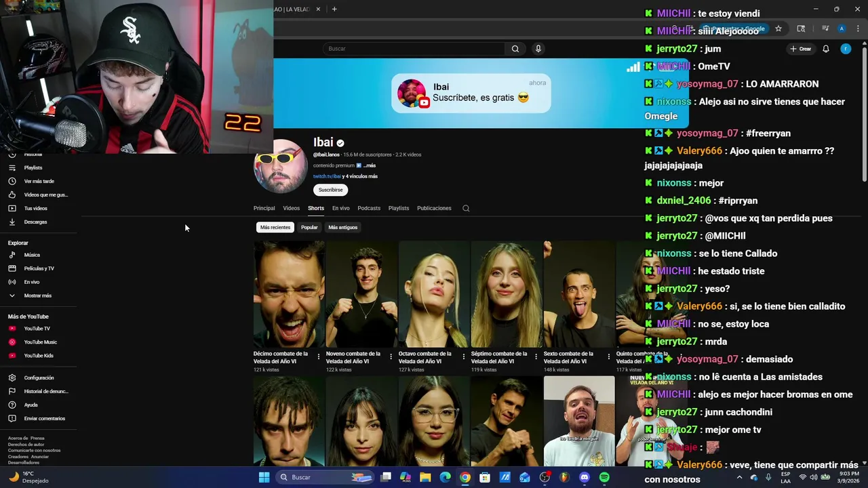Screen dimensions: 868x488
Task: Select the Más recientes filter chip
Action: (275, 227)
